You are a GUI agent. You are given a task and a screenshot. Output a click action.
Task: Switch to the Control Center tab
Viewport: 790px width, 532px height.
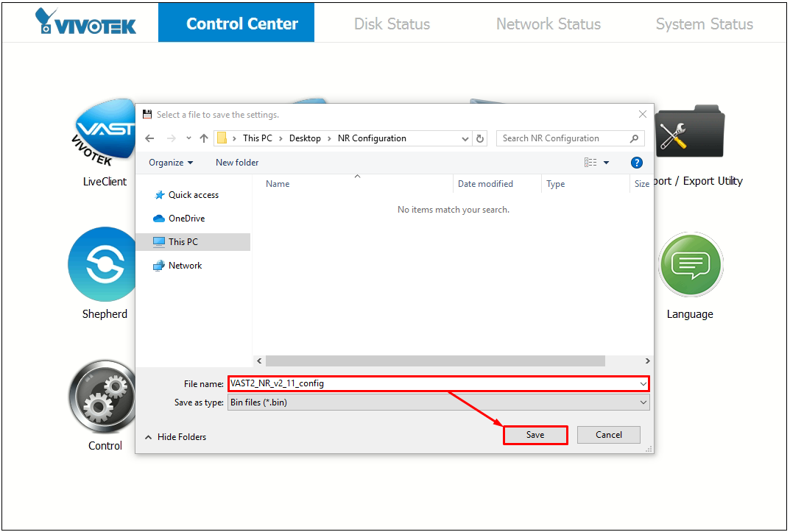(236, 23)
